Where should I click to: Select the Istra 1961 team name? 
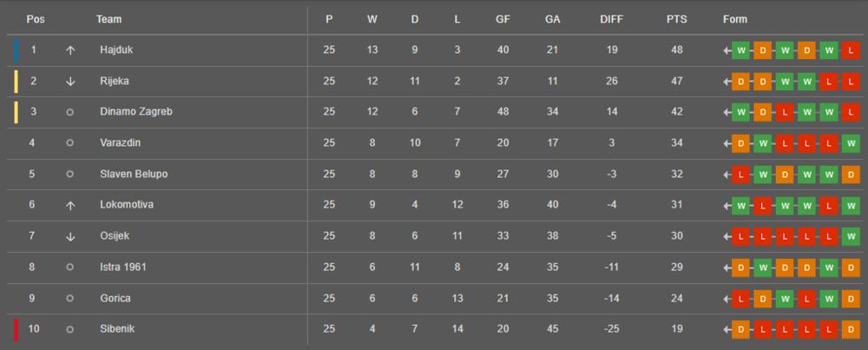tap(122, 267)
